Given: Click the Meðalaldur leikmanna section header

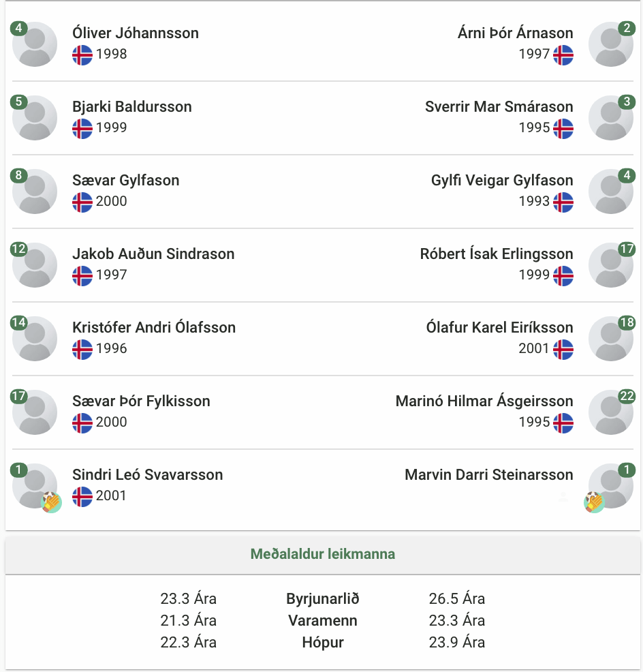Looking at the screenshot, I should (323, 553).
